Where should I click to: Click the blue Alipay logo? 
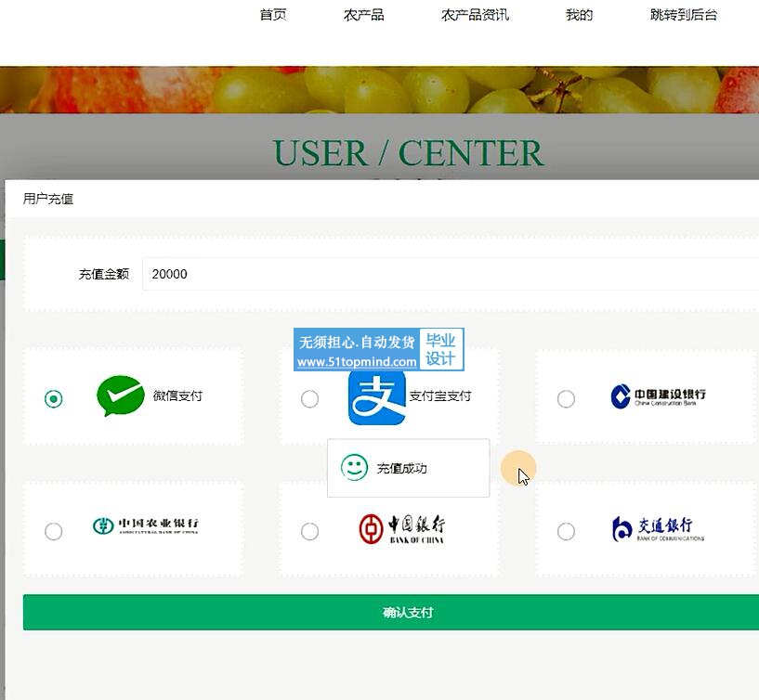pos(376,397)
